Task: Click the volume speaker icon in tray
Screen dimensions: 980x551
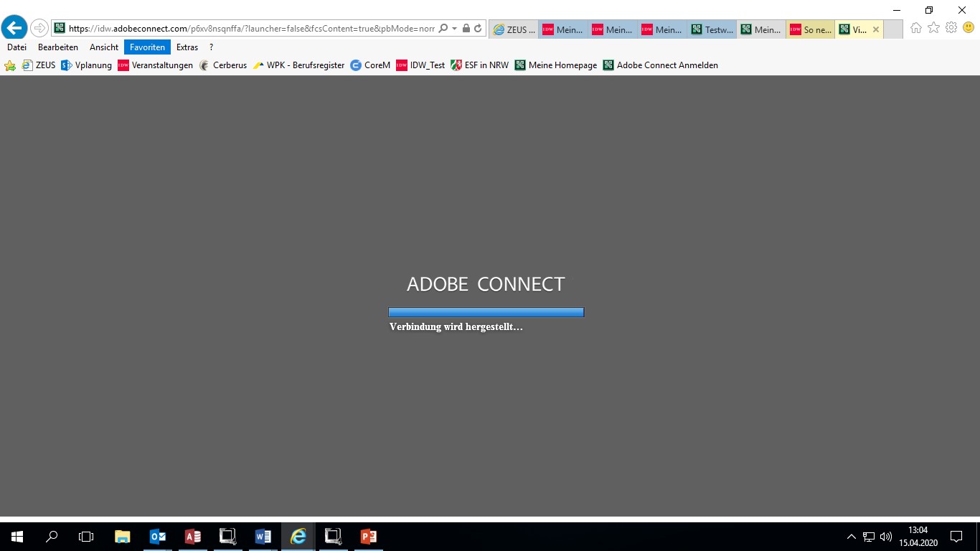Action: tap(886, 537)
